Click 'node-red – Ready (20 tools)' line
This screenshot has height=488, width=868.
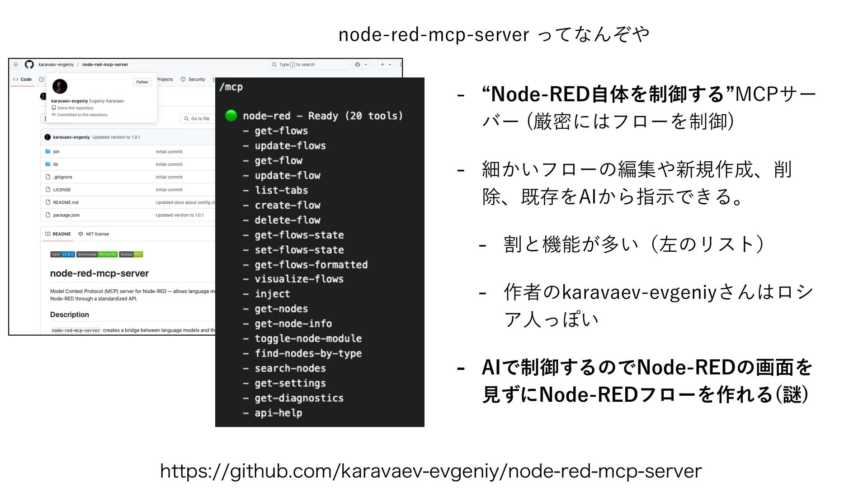tap(323, 116)
